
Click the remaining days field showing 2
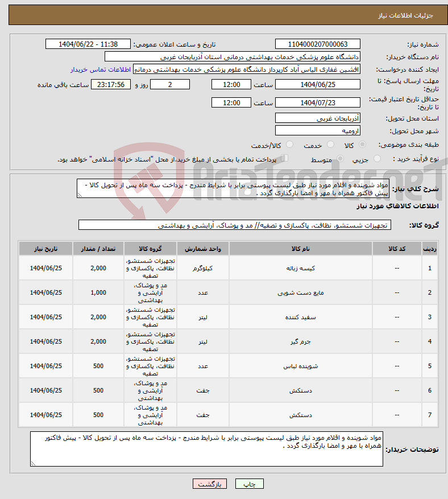point(170,85)
